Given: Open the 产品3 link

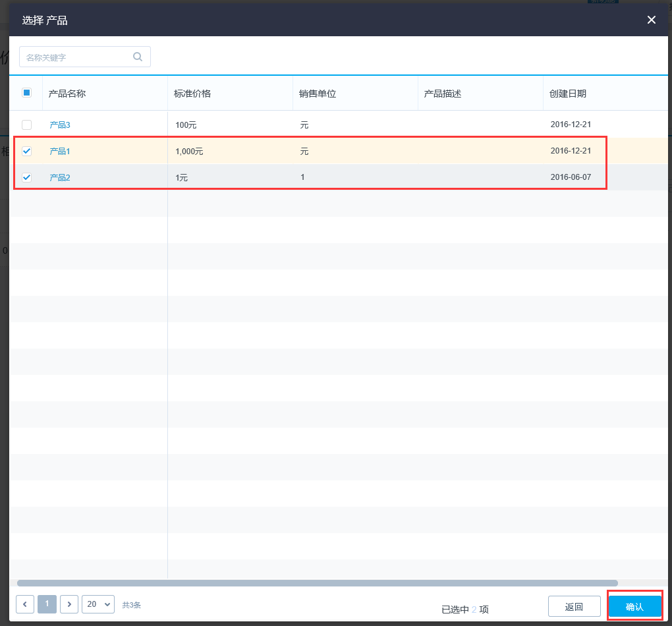Looking at the screenshot, I should pyautogui.click(x=59, y=125).
